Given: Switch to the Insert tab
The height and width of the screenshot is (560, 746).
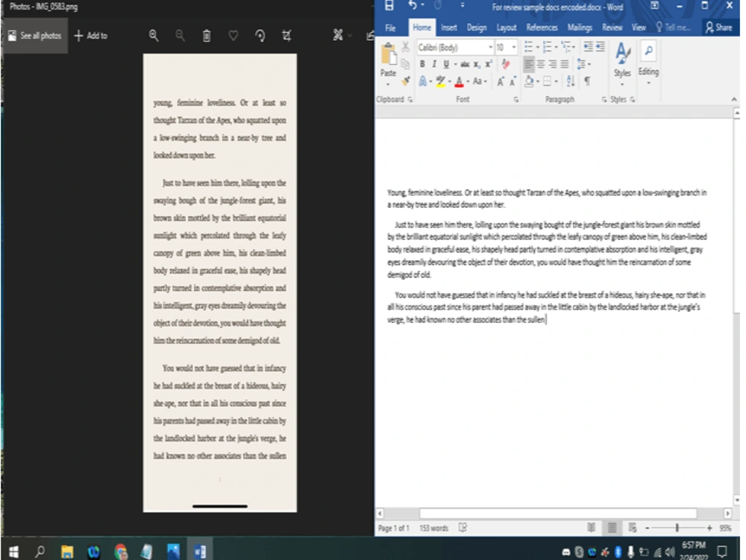Looking at the screenshot, I should click(x=448, y=28).
